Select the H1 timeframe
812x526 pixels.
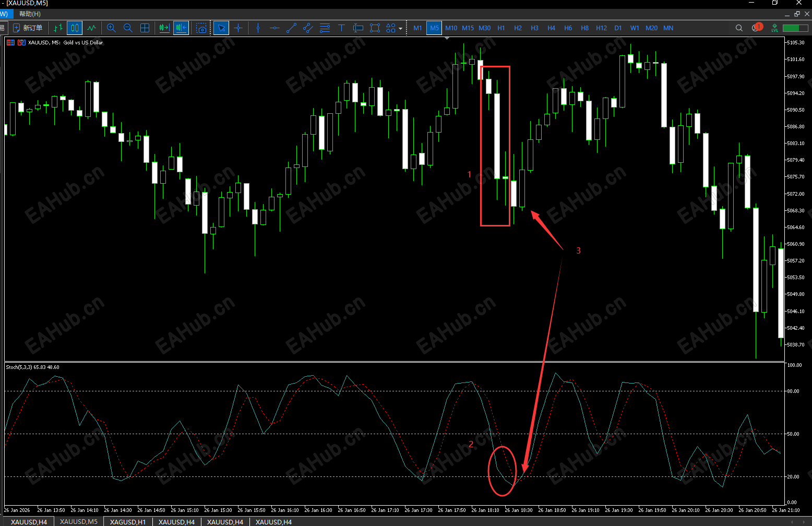[501, 28]
